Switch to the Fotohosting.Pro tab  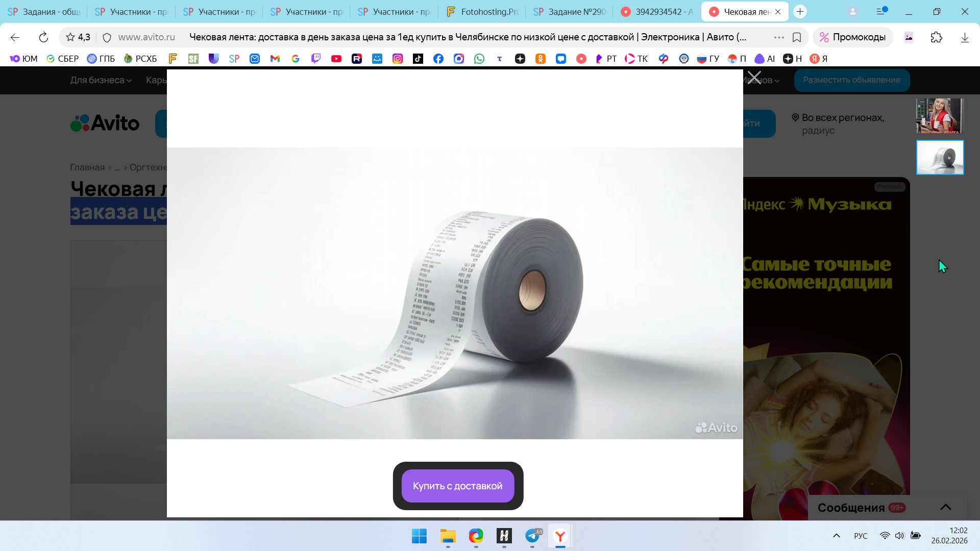[x=482, y=12]
